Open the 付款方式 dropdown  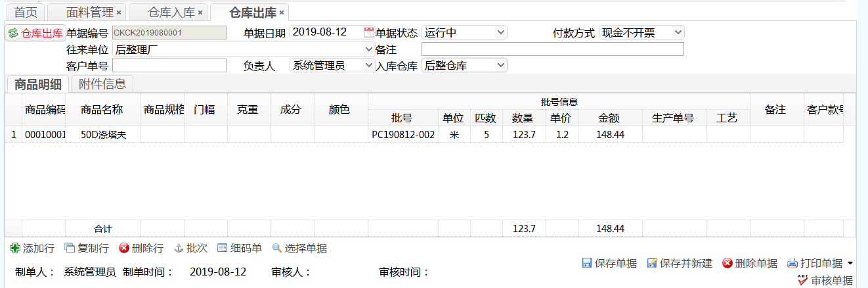click(678, 32)
